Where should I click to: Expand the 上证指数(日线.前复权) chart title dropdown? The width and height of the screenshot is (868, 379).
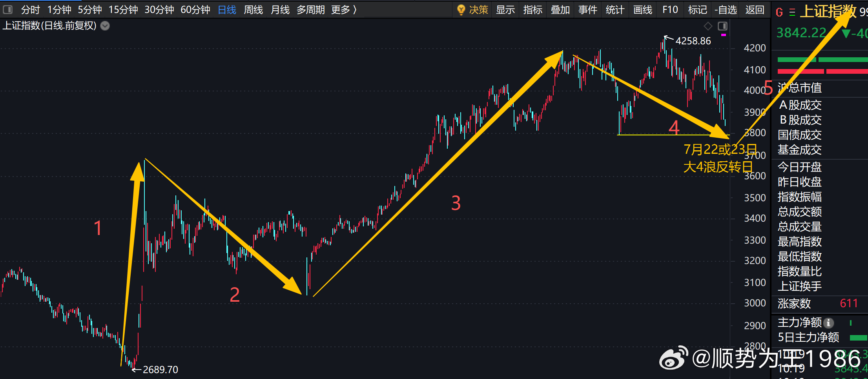pos(105,26)
